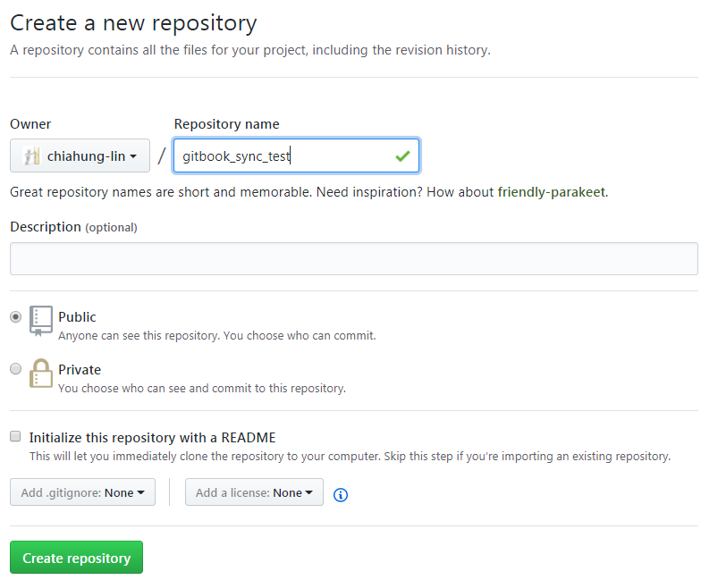
Task: Expand the Add a license dropdown
Action: tap(254, 492)
